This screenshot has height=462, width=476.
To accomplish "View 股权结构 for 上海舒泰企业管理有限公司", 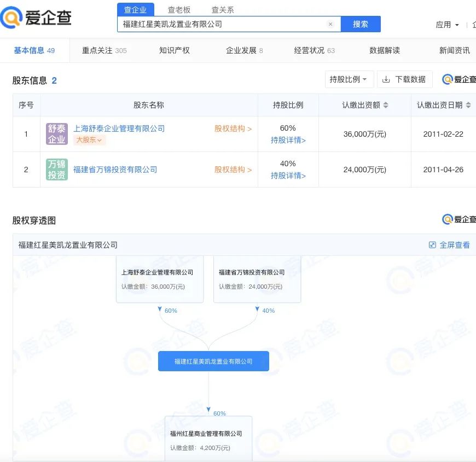I will [233, 128].
